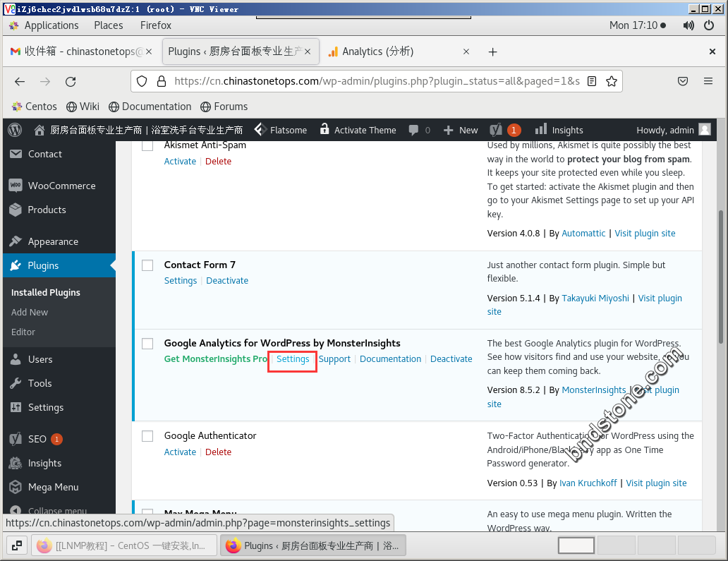
Task: Click into the URL address bar
Action: 376,81
